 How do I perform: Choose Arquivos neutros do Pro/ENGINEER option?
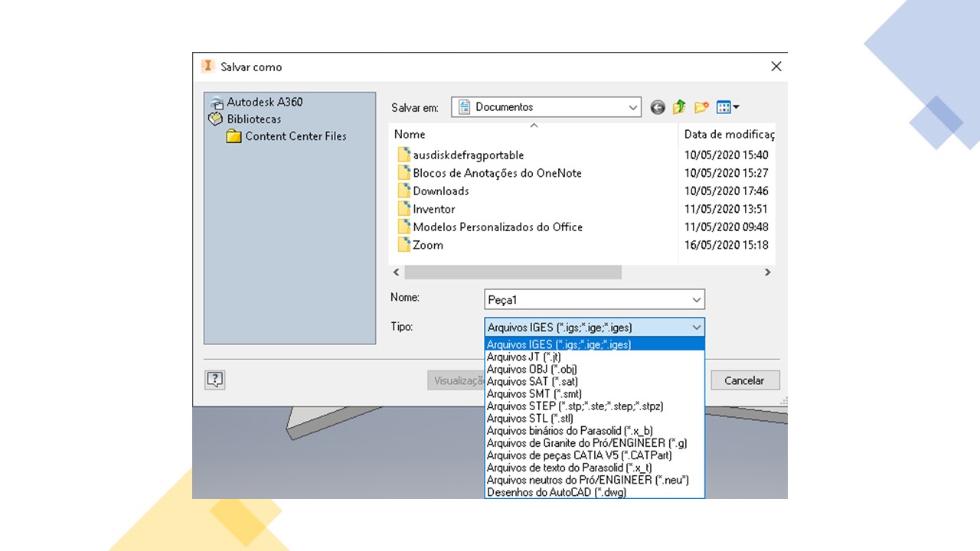point(594,480)
